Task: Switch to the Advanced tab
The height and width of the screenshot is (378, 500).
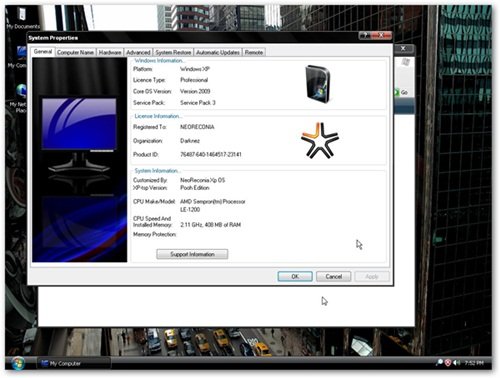Action: (138, 52)
